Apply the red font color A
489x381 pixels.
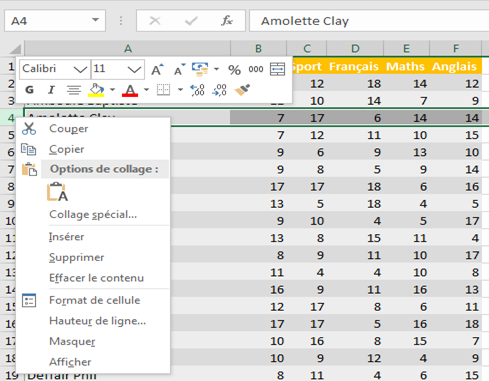pyautogui.click(x=130, y=90)
